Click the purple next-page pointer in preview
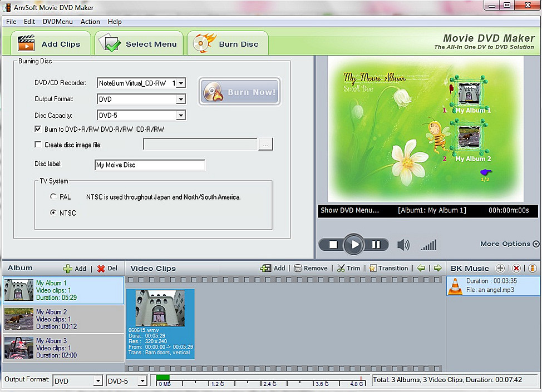Image resolution: width=542 pixels, height=392 pixels. [485, 172]
